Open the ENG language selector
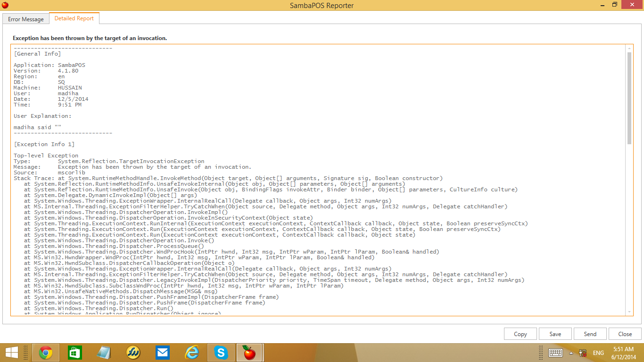644x362 pixels. 598,353
